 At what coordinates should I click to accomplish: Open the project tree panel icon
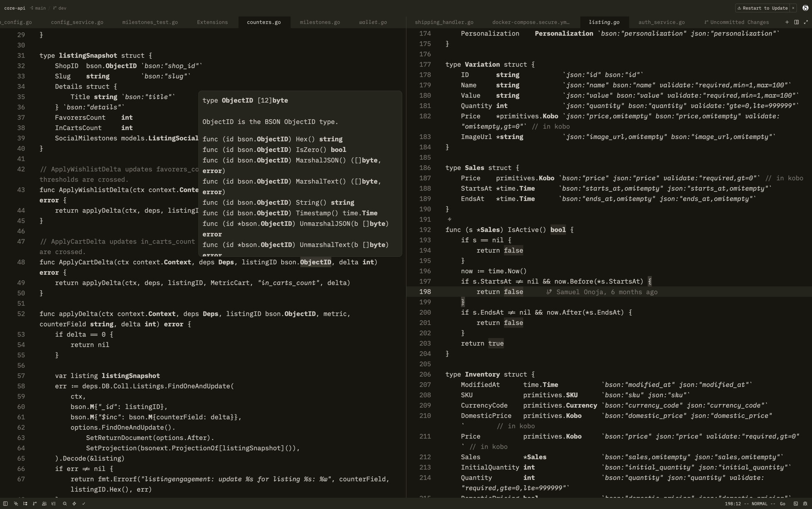[x=25, y=504]
